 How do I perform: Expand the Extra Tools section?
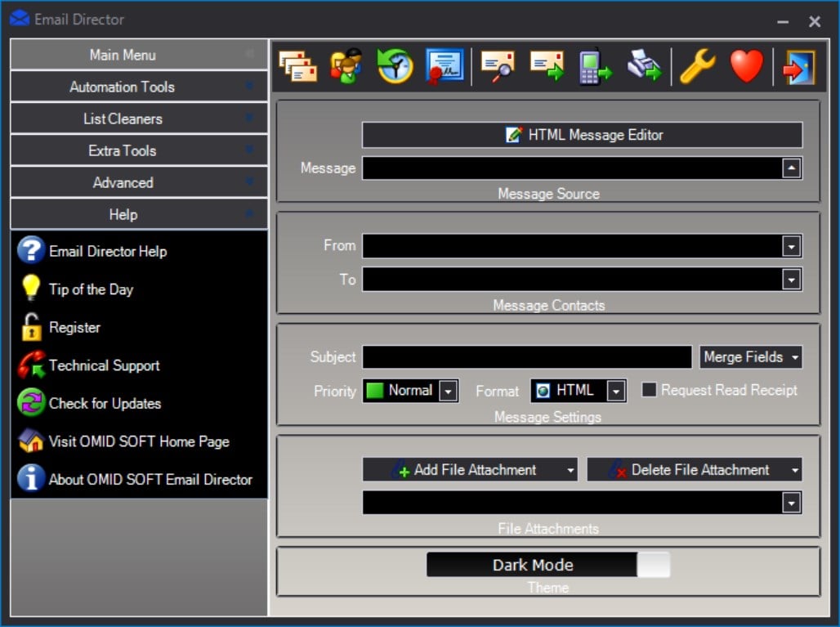click(x=139, y=150)
